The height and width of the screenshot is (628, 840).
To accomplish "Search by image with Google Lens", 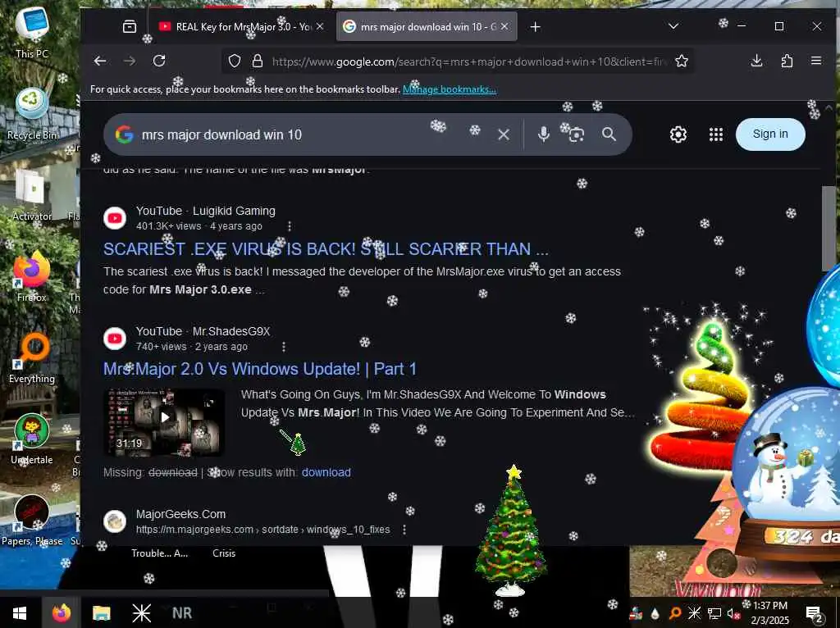I will (576, 134).
